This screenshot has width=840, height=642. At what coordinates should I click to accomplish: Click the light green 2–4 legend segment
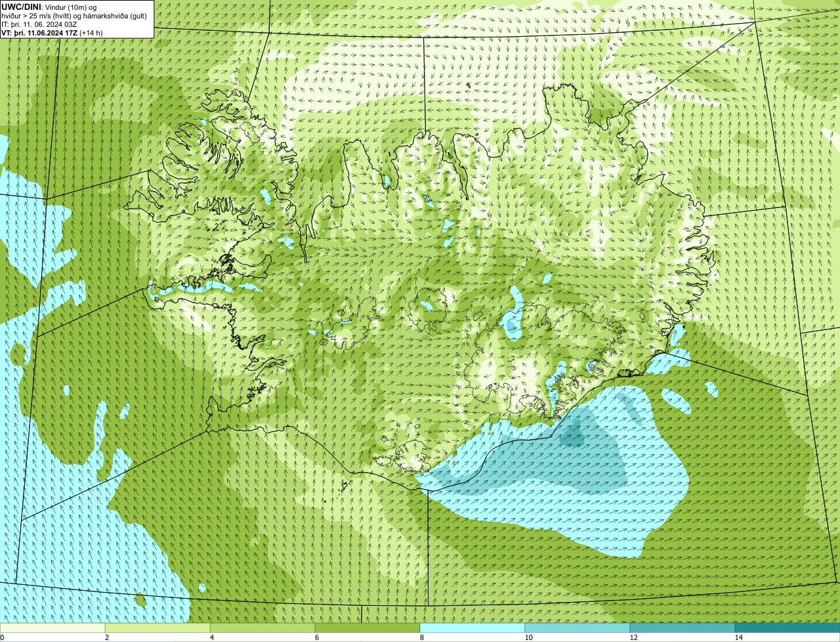[157, 628]
